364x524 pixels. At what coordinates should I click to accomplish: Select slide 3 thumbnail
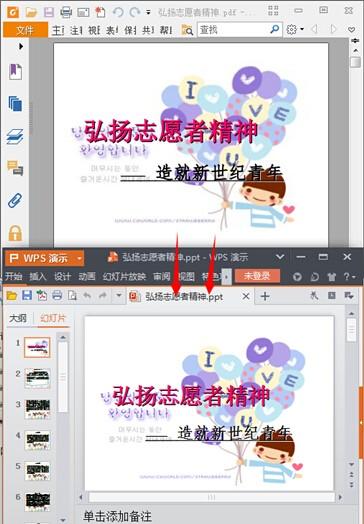tap(38, 409)
